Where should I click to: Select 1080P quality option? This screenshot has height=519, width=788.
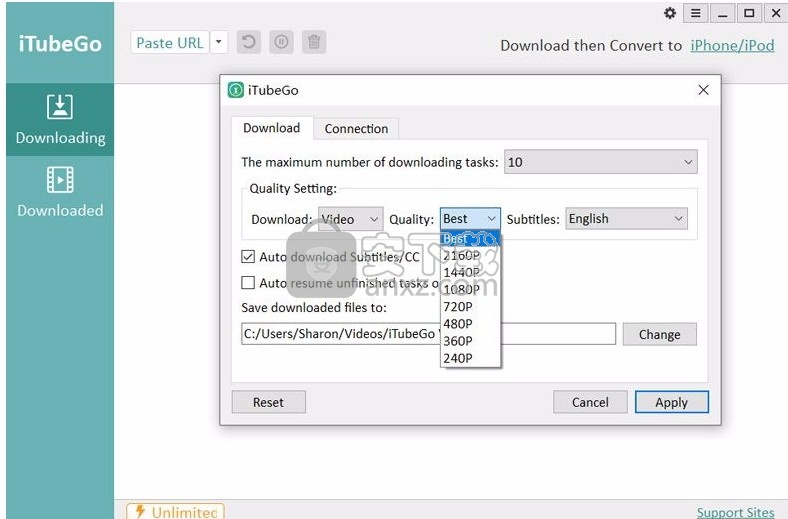tap(470, 289)
